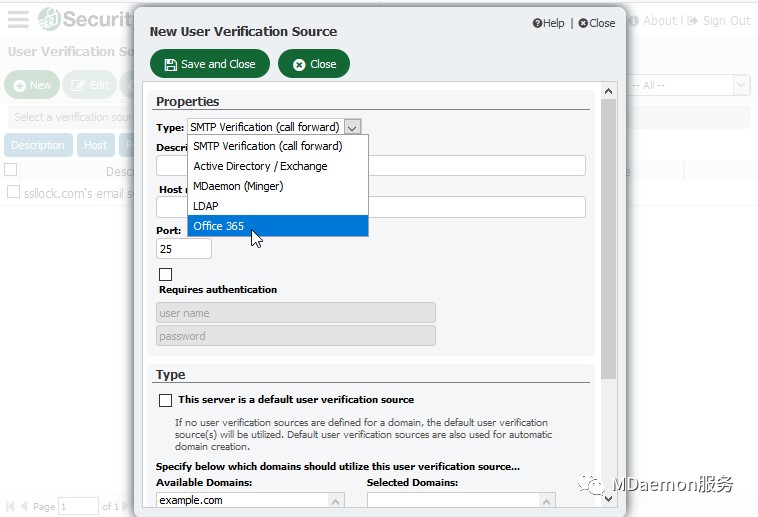The width and height of the screenshot is (758, 517).
Task: Toggle select-all checkbox in background table header
Action: [11, 170]
